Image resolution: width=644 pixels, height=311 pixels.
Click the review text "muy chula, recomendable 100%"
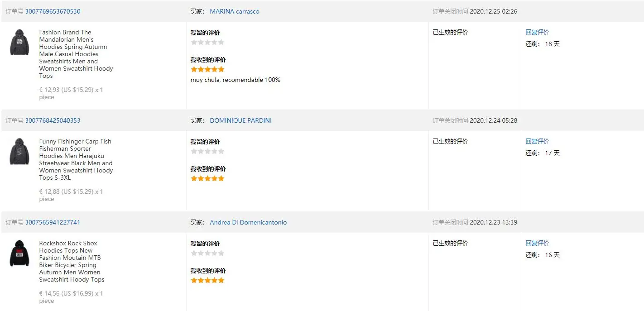click(235, 80)
